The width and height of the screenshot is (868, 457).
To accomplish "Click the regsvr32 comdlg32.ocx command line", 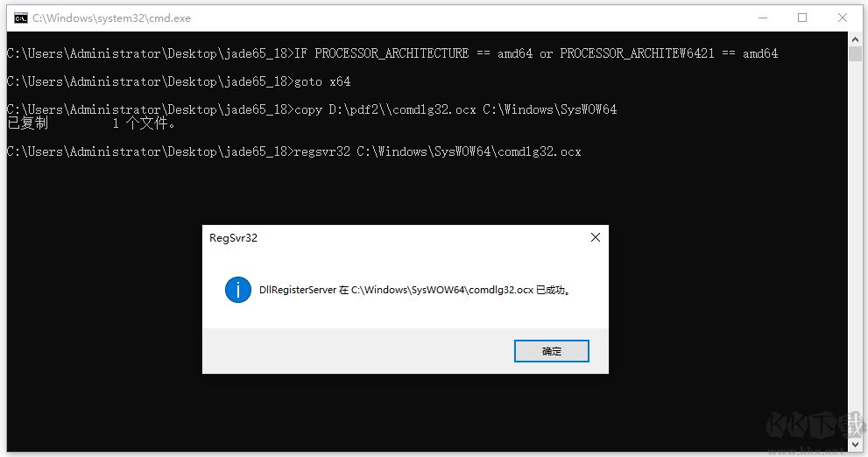I will tap(294, 151).
